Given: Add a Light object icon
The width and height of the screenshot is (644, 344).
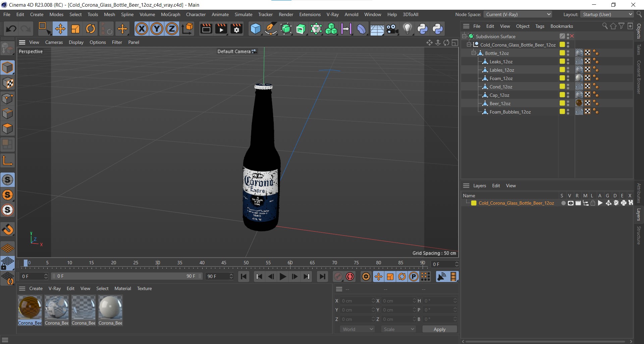Looking at the screenshot, I should tap(407, 29).
